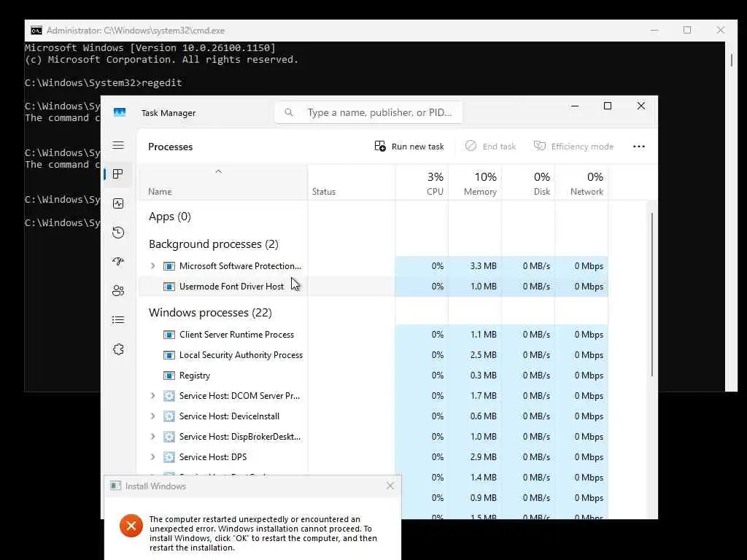Sort processes by Memory column

click(x=476, y=183)
